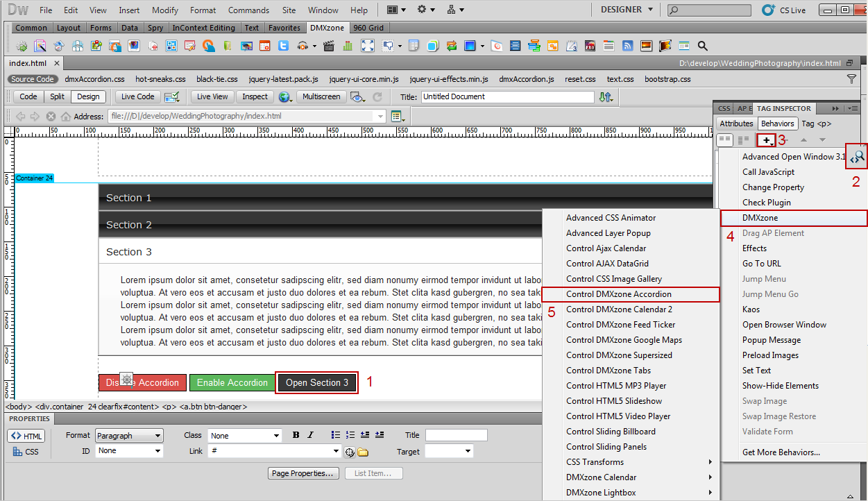
Task: Click the Address path field
Action: [x=247, y=116]
